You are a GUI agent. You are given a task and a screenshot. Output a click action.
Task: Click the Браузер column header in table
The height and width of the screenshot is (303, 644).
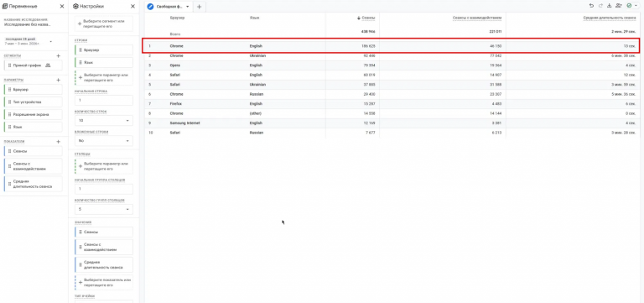[178, 18]
